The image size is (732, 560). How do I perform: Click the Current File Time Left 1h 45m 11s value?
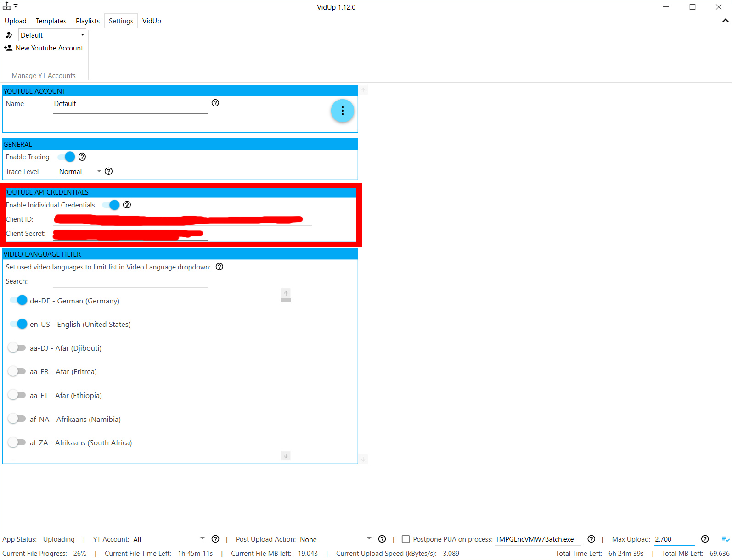tap(195, 553)
